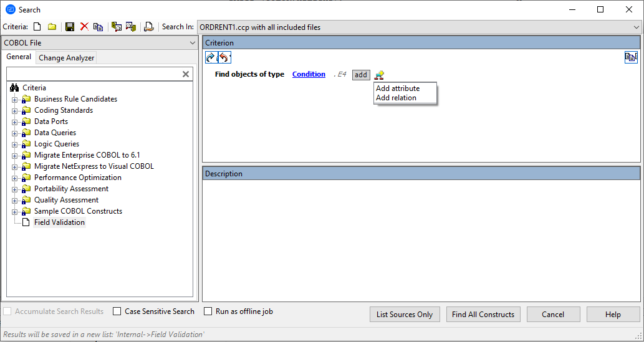Choose Add attribute from the popup menu
The width and height of the screenshot is (644, 342).
click(x=398, y=88)
